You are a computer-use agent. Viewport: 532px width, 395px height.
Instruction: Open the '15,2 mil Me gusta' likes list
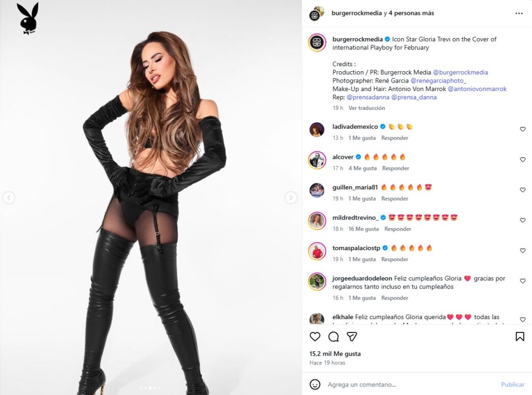[335, 354]
